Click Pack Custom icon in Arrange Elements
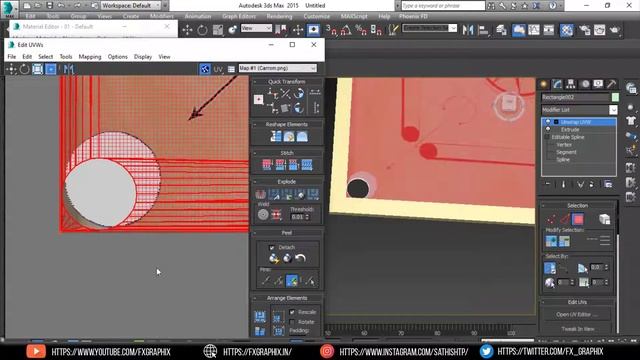Screen dimensions: 640x360 [x=260, y=317]
